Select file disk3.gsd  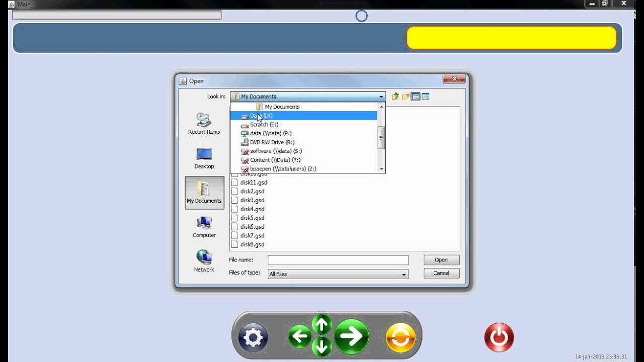[x=248, y=200]
